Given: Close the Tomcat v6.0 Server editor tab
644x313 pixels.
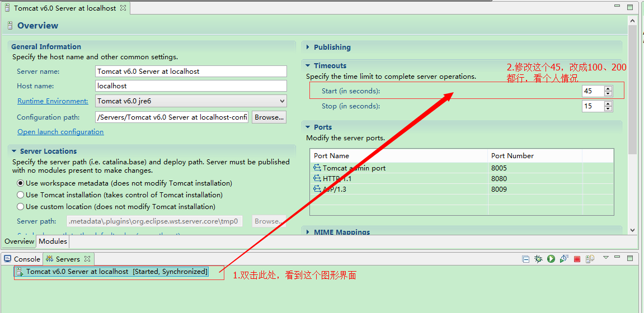Looking at the screenshot, I should [x=123, y=8].
